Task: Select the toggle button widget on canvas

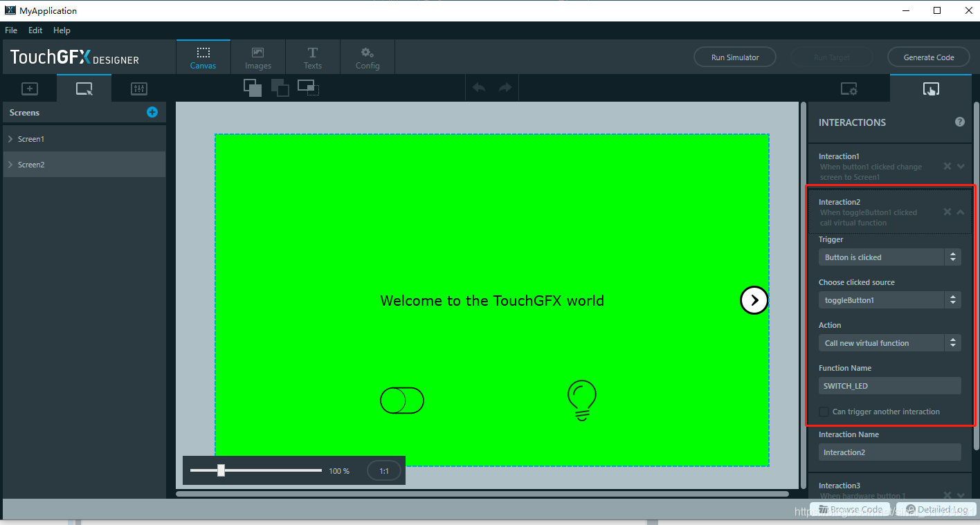Action: 402,400
